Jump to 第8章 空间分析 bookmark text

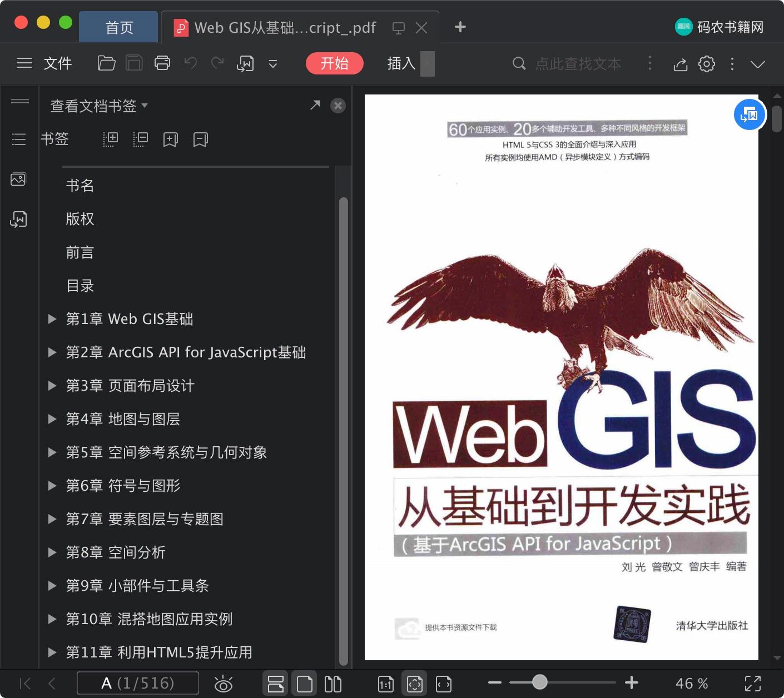tap(116, 552)
